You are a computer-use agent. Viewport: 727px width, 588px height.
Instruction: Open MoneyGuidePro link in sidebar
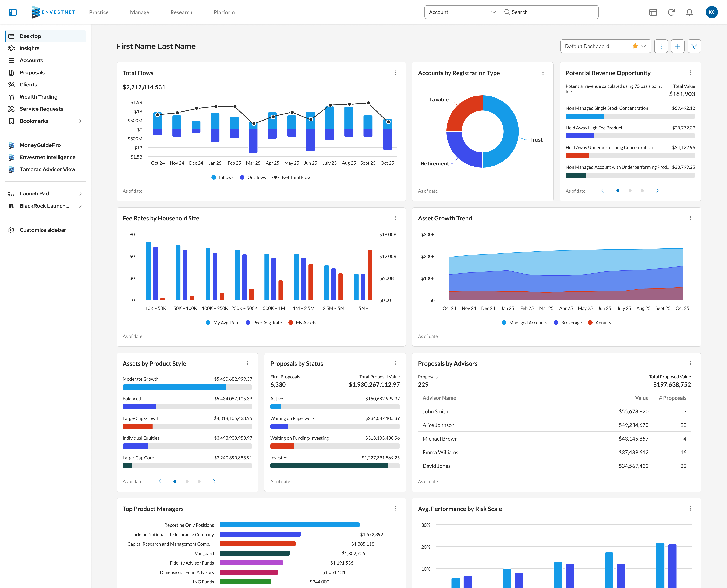[45, 145]
